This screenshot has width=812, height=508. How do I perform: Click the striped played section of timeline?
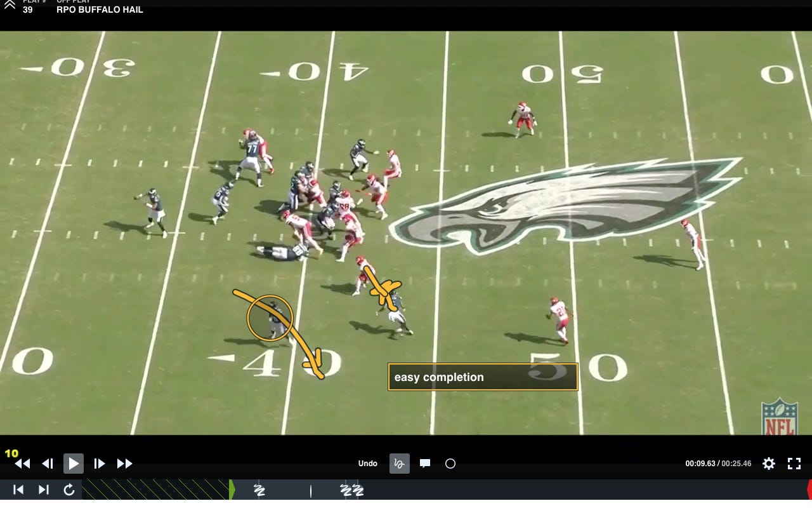(155, 490)
